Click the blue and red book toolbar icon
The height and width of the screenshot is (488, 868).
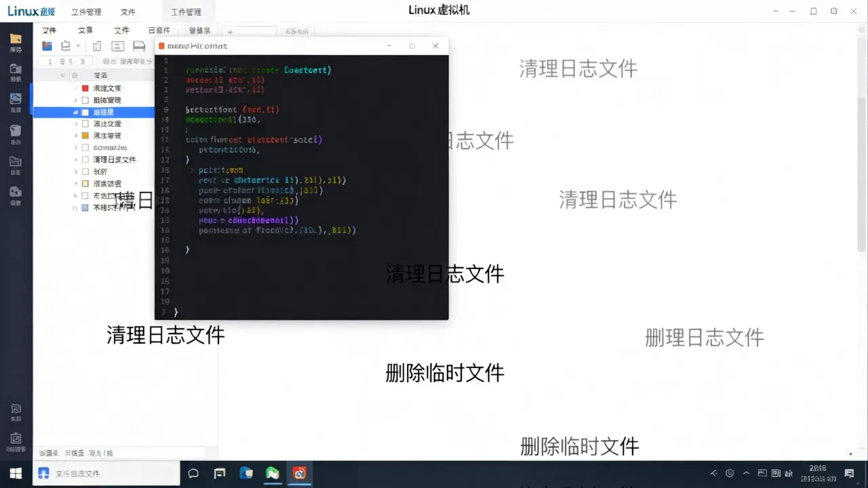click(x=47, y=46)
